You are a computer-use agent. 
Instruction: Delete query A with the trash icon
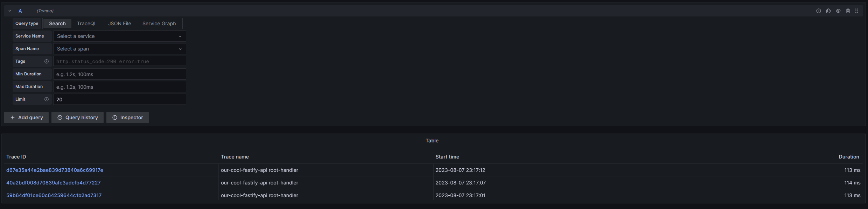coord(848,11)
